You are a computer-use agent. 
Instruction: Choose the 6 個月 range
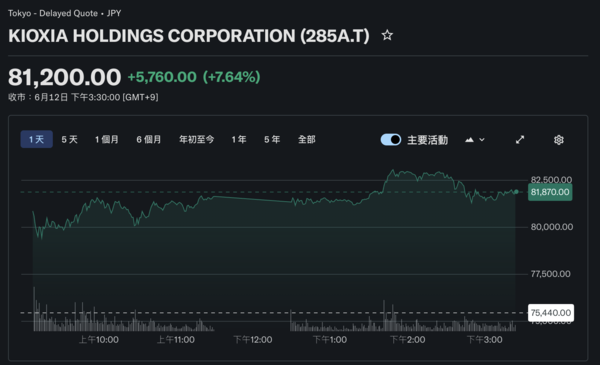[149, 140]
